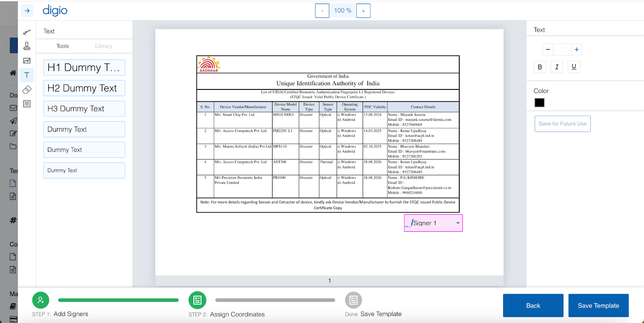Add the H1 Dummy Text preset
The width and height of the screenshot is (644, 323).
(84, 67)
